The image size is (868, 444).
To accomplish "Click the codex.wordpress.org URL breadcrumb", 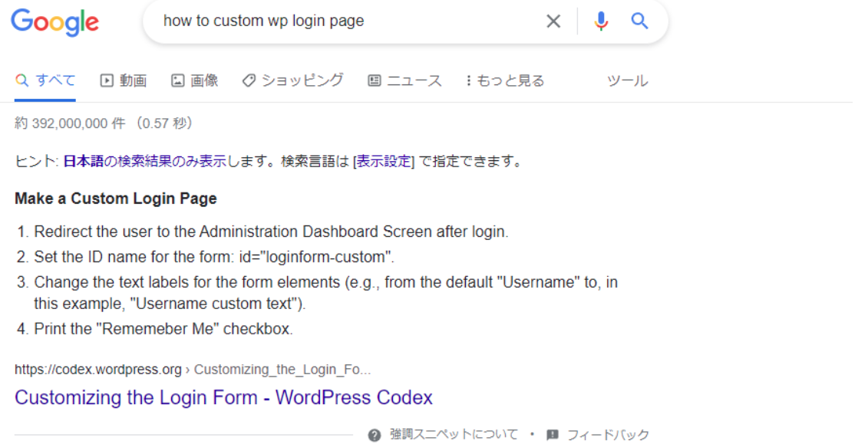I will (193, 370).
